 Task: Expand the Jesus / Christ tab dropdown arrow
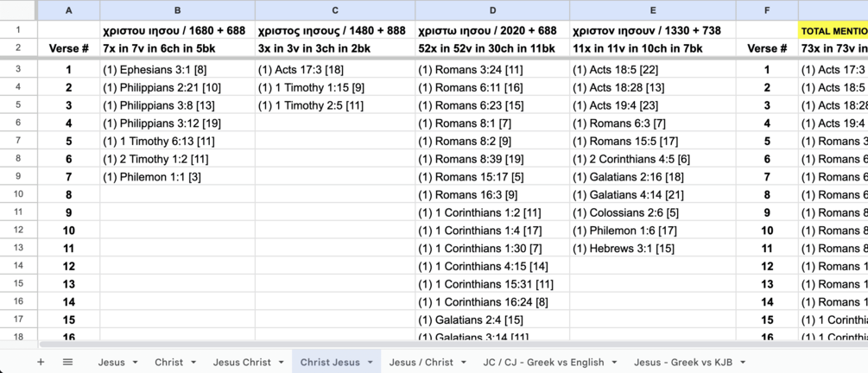(464, 362)
